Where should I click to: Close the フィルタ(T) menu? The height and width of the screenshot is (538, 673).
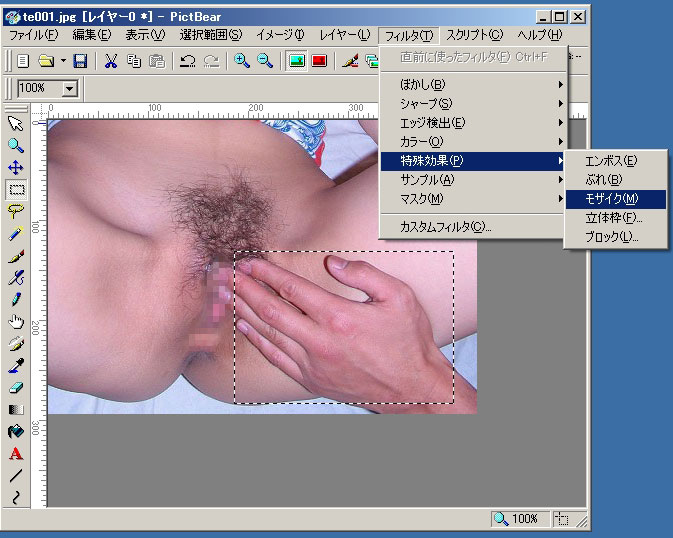tap(409, 35)
